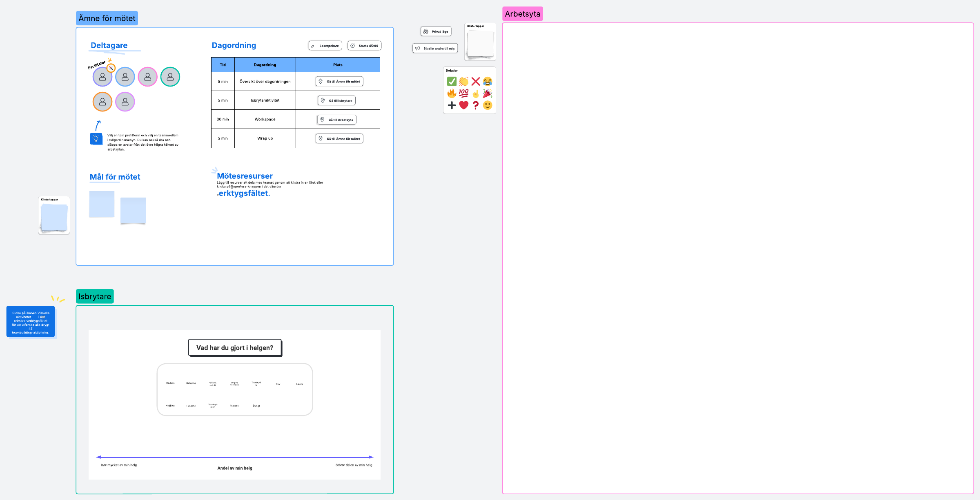Click the plus sign decal
The image size is (980, 500).
point(452,105)
